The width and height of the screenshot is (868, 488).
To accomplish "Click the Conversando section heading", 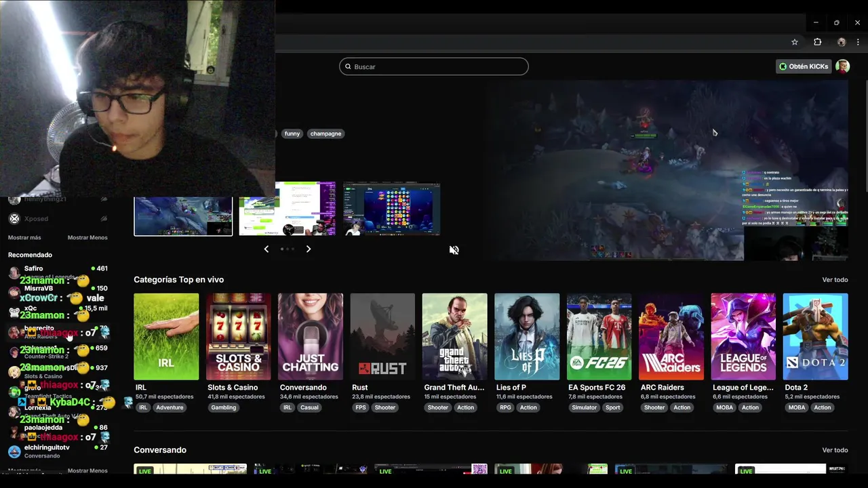I will [160, 450].
